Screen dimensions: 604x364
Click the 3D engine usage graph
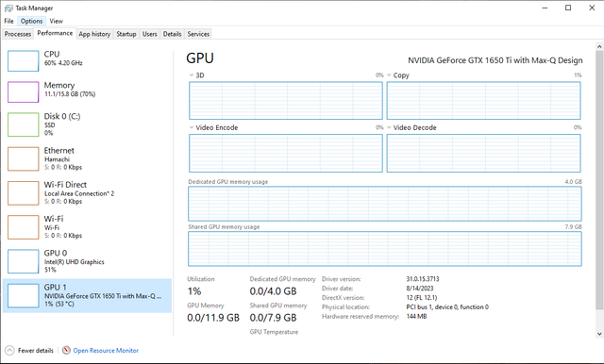coord(286,100)
